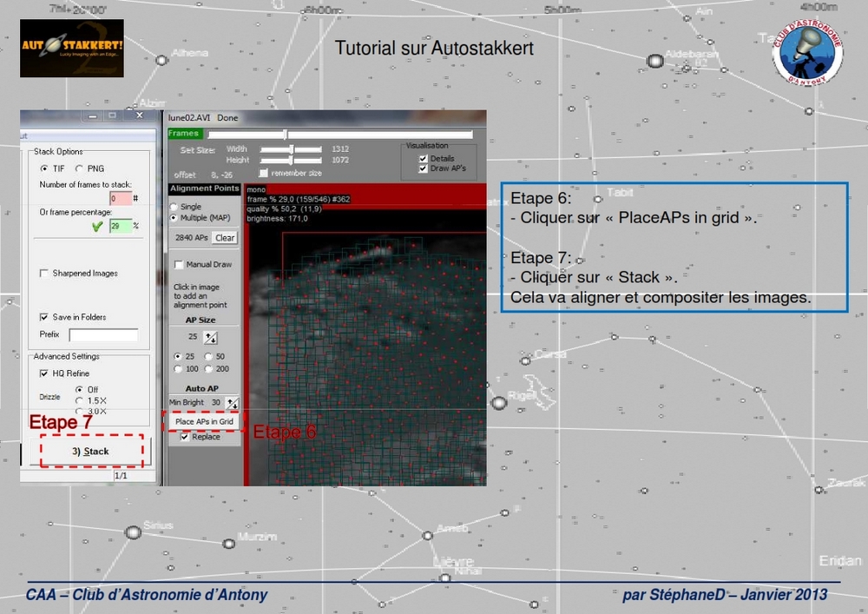Image resolution: width=868 pixels, height=614 pixels.
Task: Toggle the HQ Refine checkbox
Action: point(43,373)
